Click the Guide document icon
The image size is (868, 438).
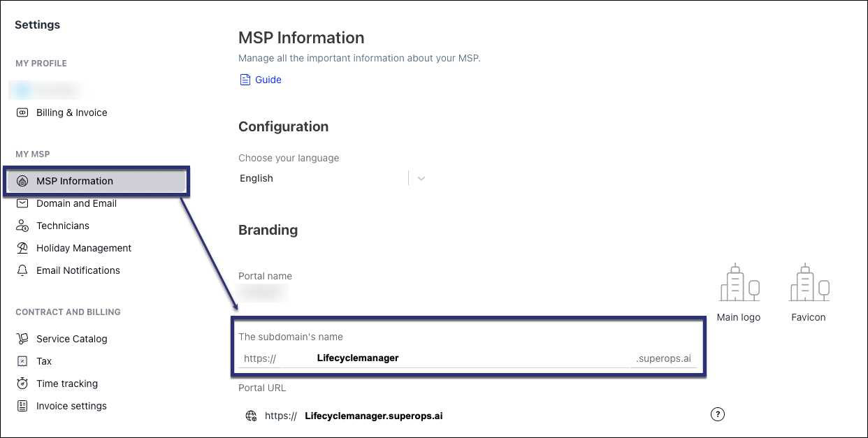[x=245, y=80]
